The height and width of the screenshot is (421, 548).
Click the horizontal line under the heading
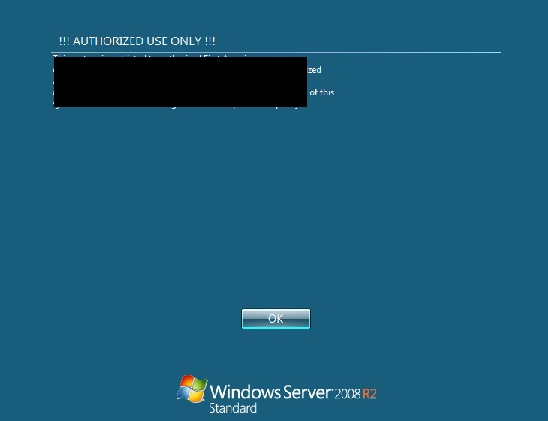[276, 52]
